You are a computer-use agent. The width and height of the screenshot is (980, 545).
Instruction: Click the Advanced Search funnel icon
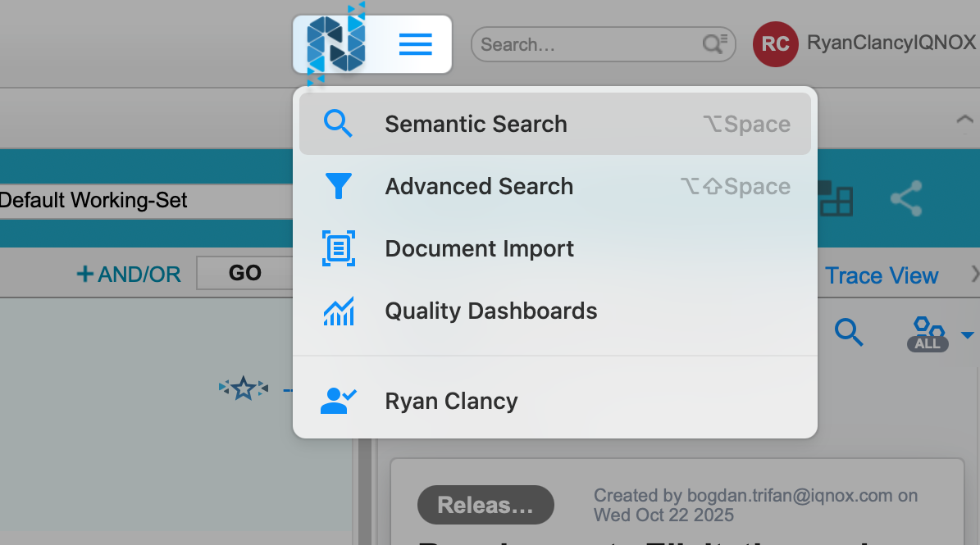pyautogui.click(x=338, y=186)
